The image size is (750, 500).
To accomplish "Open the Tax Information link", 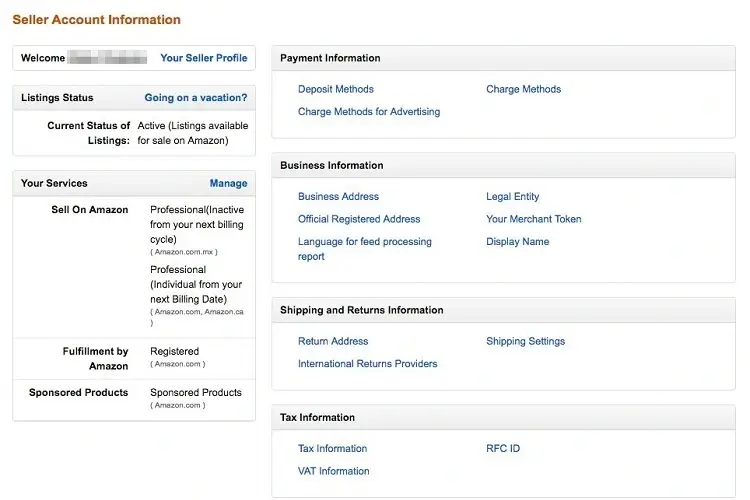I will pyautogui.click(x=332, y=448).
